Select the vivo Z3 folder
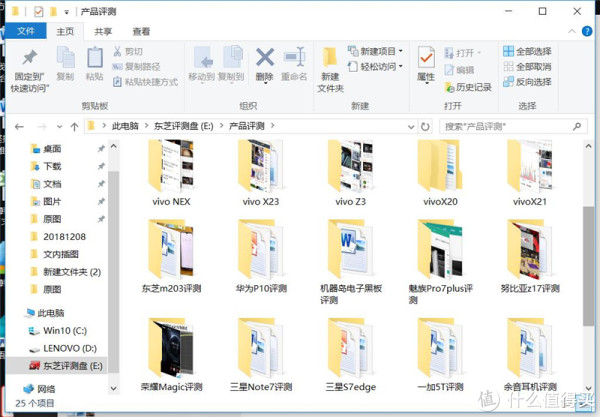 [351, 173]
